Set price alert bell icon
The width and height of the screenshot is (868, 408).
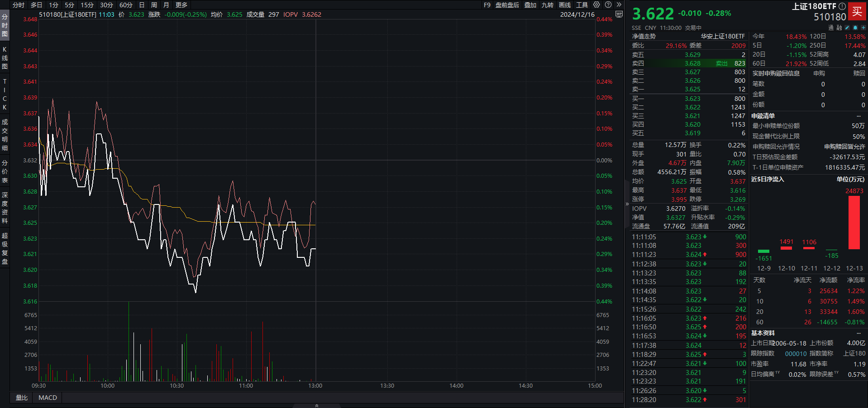tap(855, 28)
